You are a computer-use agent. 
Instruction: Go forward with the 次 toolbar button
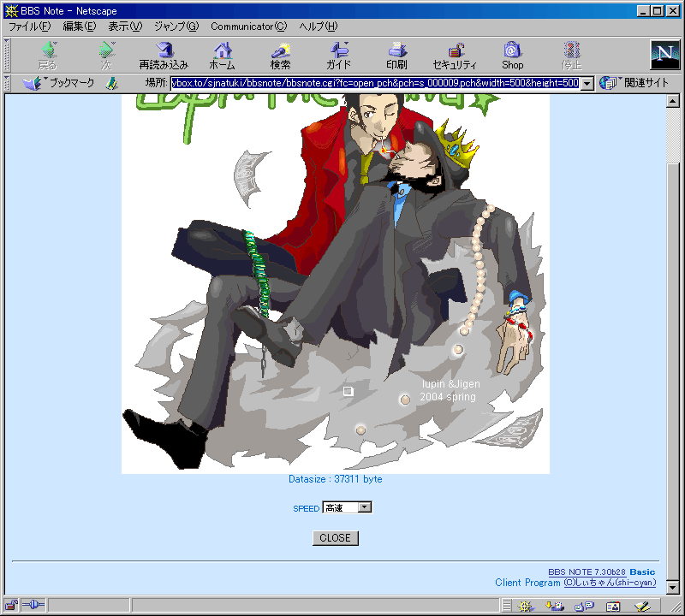point(106,56)
